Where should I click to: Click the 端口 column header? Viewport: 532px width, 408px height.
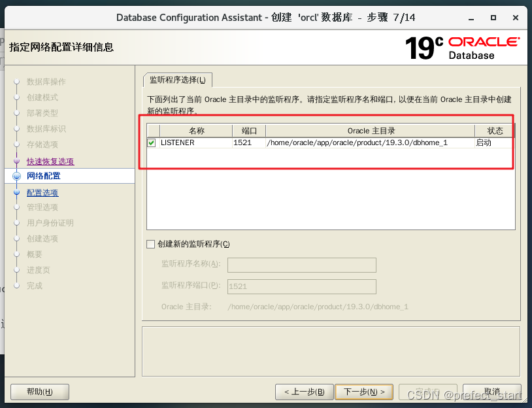pyautogui.click(x=249, y=131)
